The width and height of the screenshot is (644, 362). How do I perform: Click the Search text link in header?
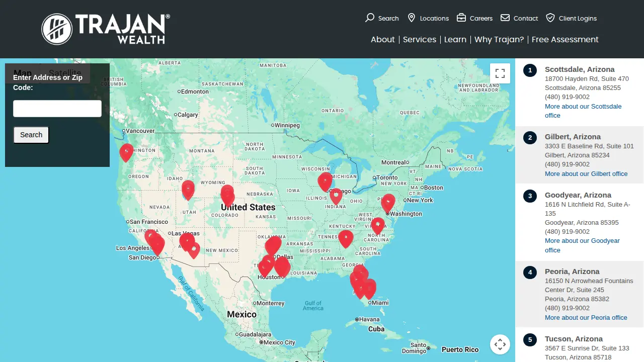point(388,19)
